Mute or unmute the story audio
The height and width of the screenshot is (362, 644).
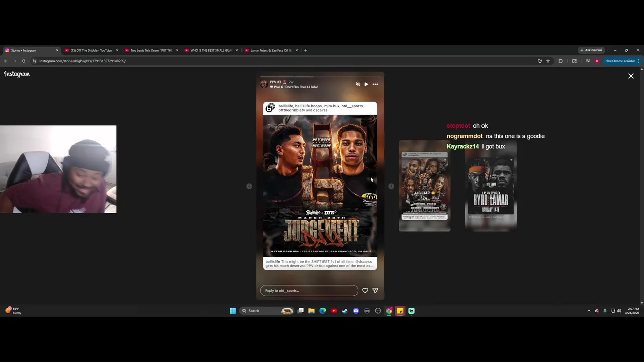click(x=358, y=84)
